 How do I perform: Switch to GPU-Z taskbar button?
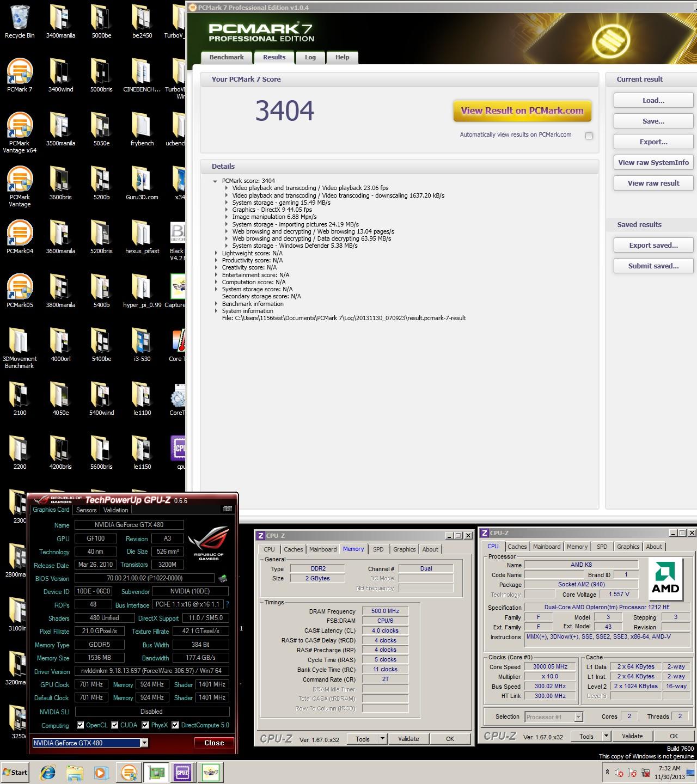tap(156, 772)
